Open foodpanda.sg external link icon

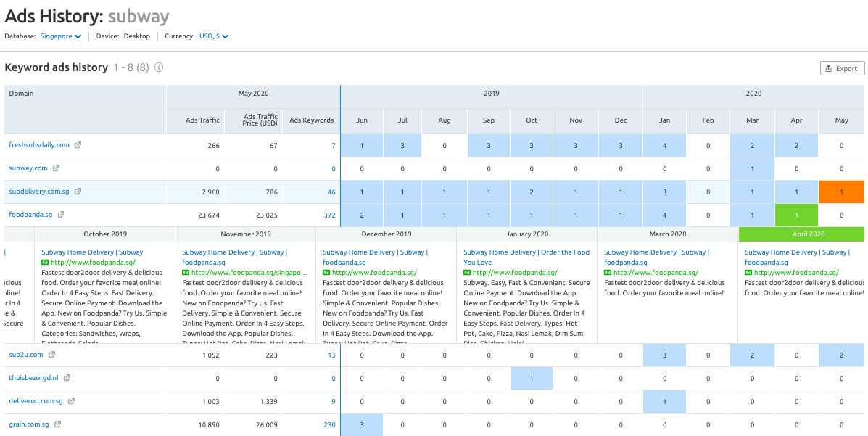(61, 215)
